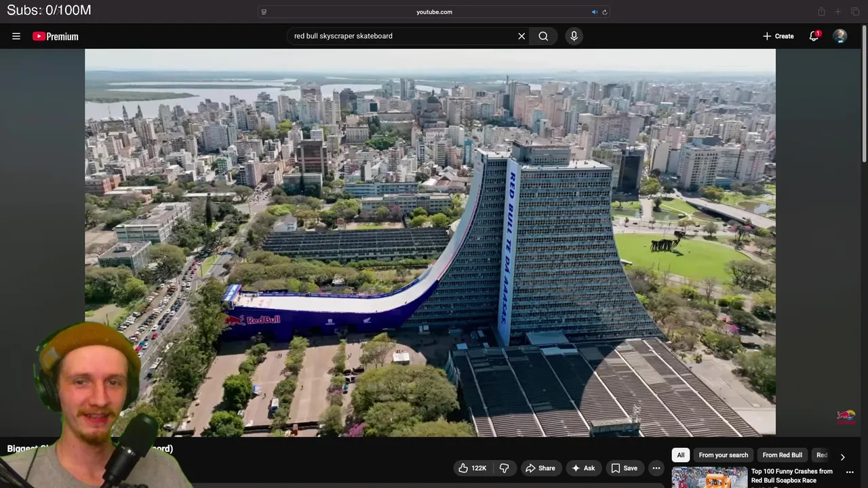
Task: Dislike the video with thumbs-down
Action: [504, 468]
